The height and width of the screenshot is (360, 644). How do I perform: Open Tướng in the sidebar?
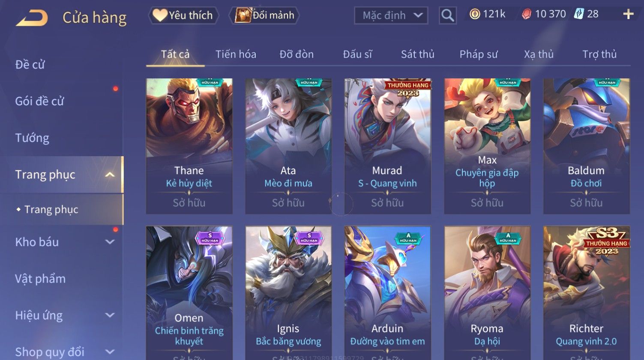(32, 138)
